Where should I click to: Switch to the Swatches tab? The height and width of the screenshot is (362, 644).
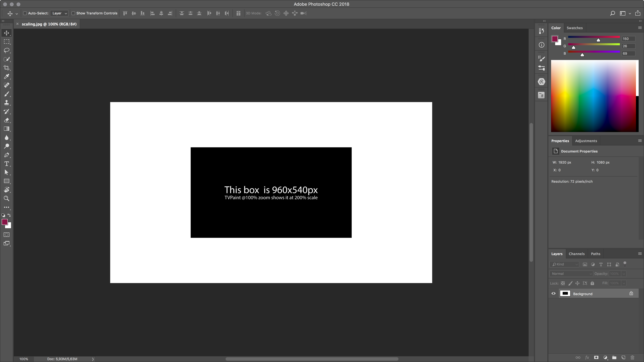(x=575, y=28)
